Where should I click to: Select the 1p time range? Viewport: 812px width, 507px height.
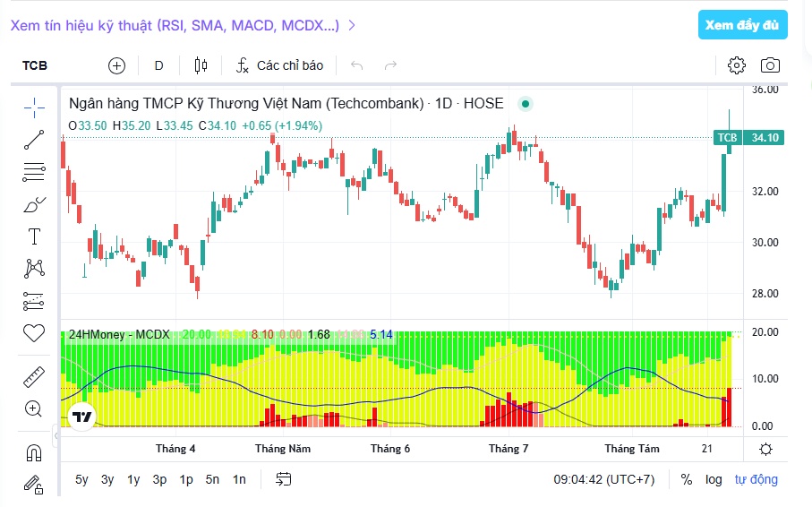click(x=186, y=479)
